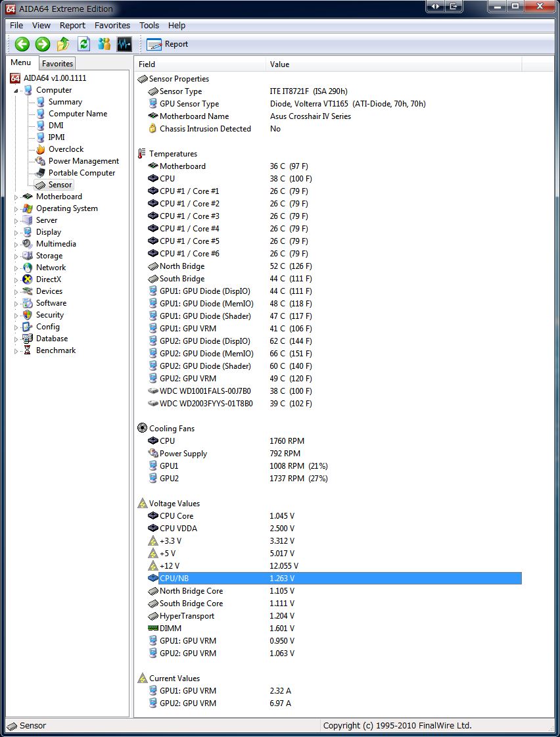Select the GPU Sensor Type row
The height and width of the screenshot is (737, 560).
point(335,104)
